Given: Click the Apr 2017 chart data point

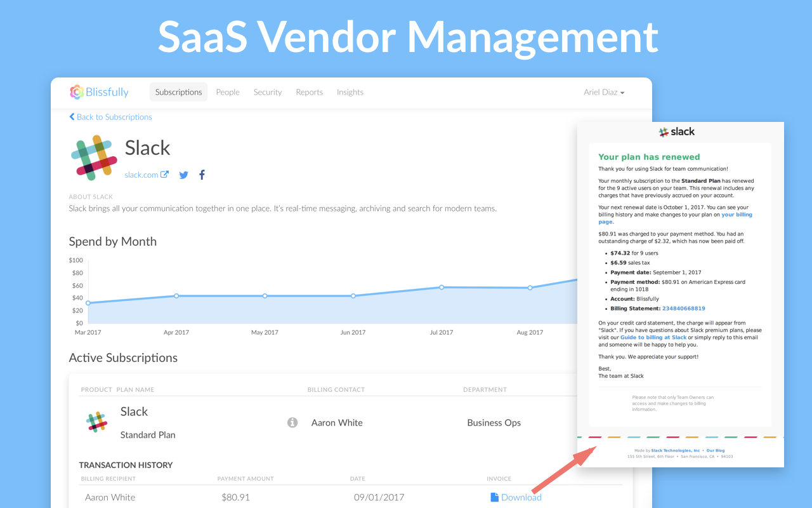Looking at the screenshot, I should point(176,296).
